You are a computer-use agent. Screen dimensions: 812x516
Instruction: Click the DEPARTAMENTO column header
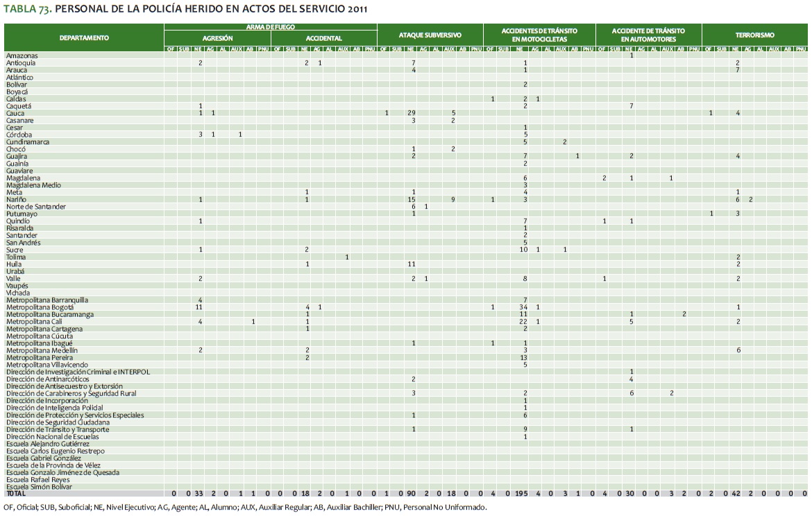[83, 37]
